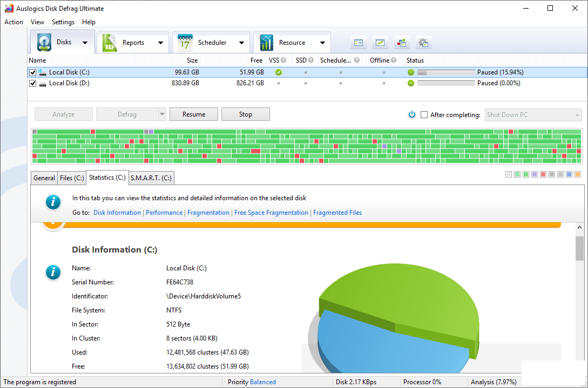588x388 pixels.
Task: Expand the Scheduler dropdown arrow
Action: [x=241, y=43]
